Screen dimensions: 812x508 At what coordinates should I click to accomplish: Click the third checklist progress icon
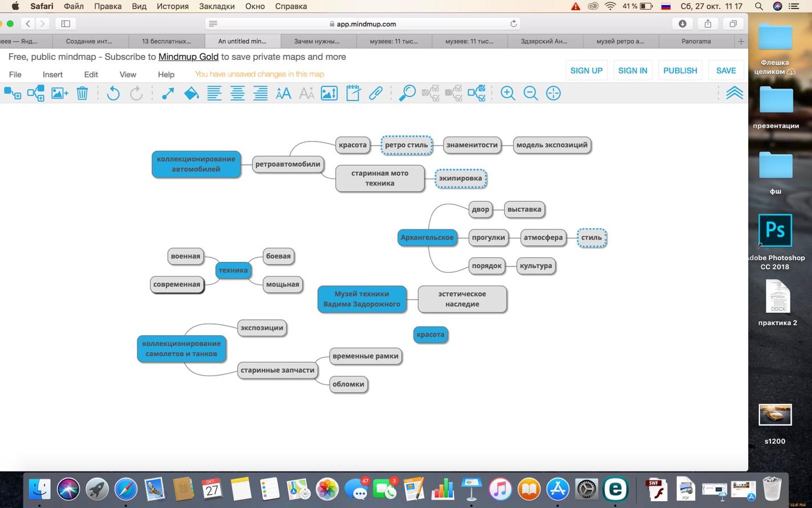(x=476, y=93)
